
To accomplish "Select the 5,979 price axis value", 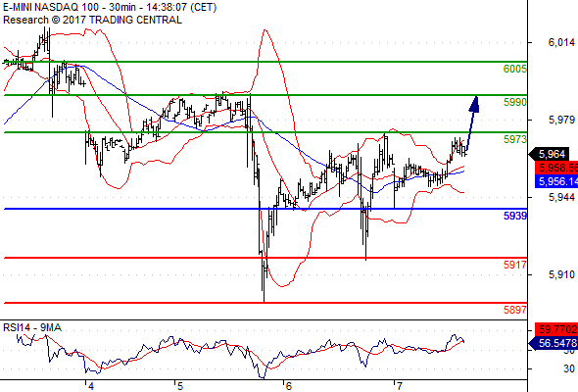I will [561, 120].
